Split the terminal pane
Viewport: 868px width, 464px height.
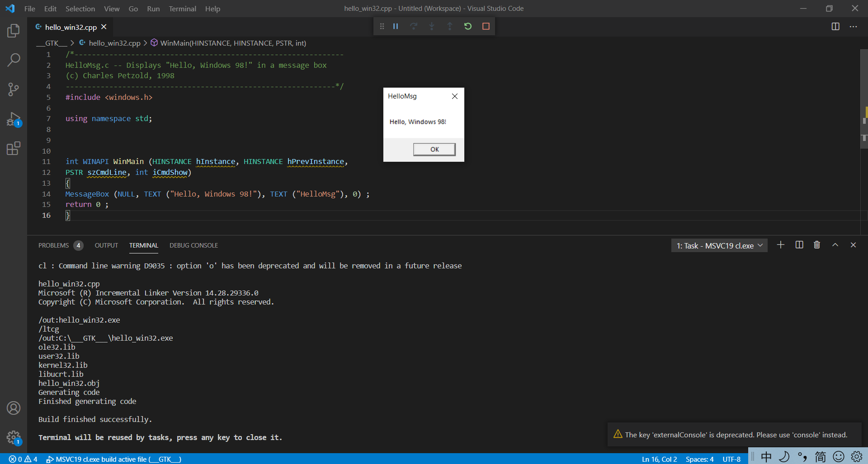[799, 245]
